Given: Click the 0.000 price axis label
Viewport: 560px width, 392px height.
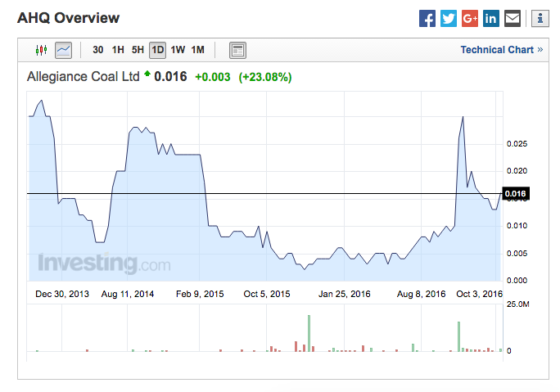Looking at the screenshot, I should click(517, 281).
